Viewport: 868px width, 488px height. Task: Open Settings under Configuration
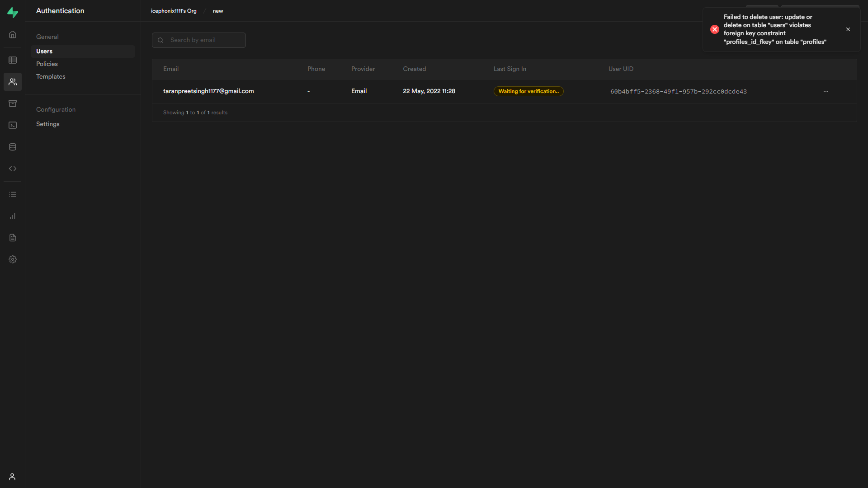coord(47,124)
